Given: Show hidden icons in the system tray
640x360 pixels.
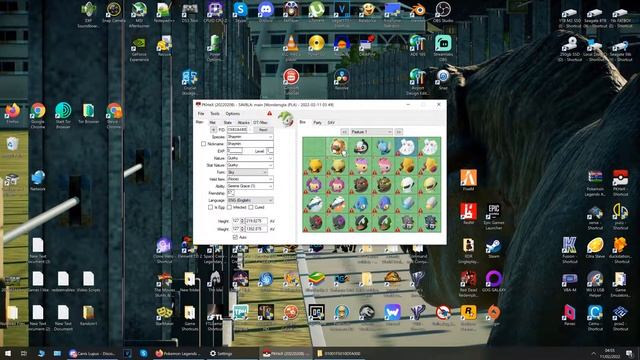Looking at the screenshot, I should click(x=593, y=353).
